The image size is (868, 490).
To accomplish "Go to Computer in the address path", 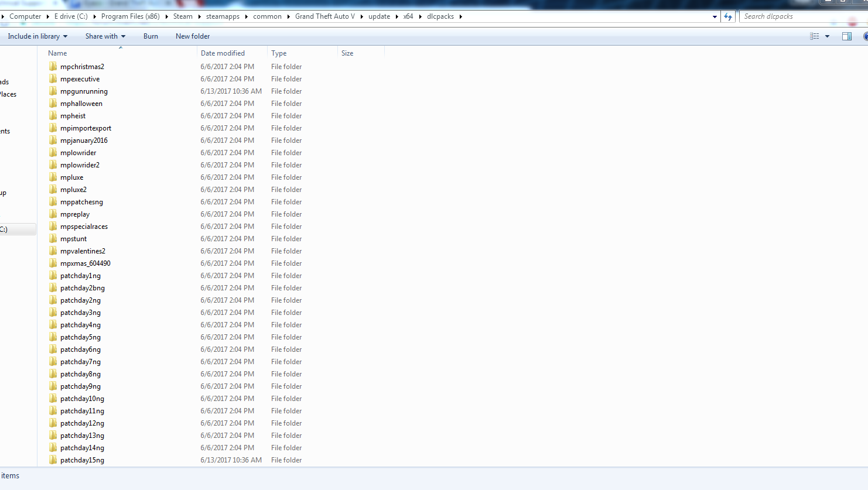I will coord(25,16).
